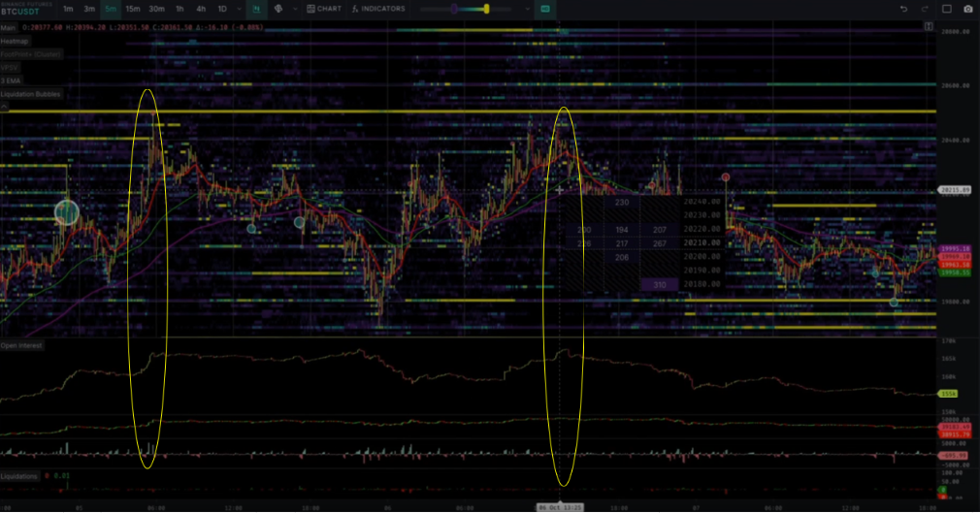Click the square layout icon
980x513 pixels.
point(947,9)
